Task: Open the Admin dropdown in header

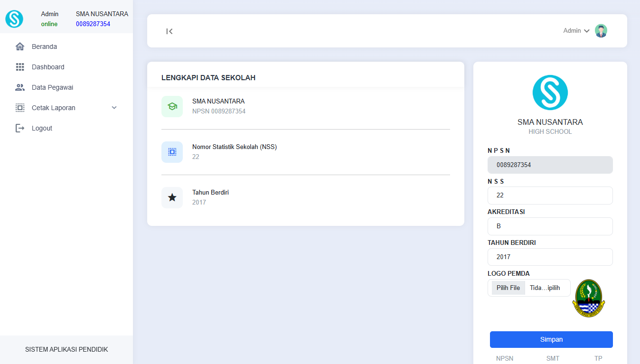Action: pyautogui.click(x=576, y=31)
